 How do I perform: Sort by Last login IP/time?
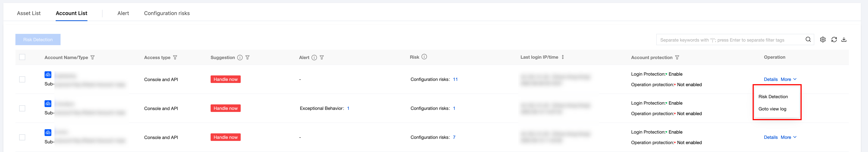(x=563, y=57)
